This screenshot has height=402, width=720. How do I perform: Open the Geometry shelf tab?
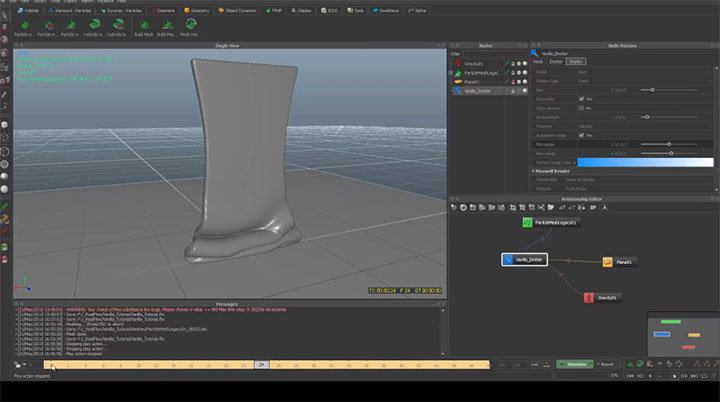197,10
